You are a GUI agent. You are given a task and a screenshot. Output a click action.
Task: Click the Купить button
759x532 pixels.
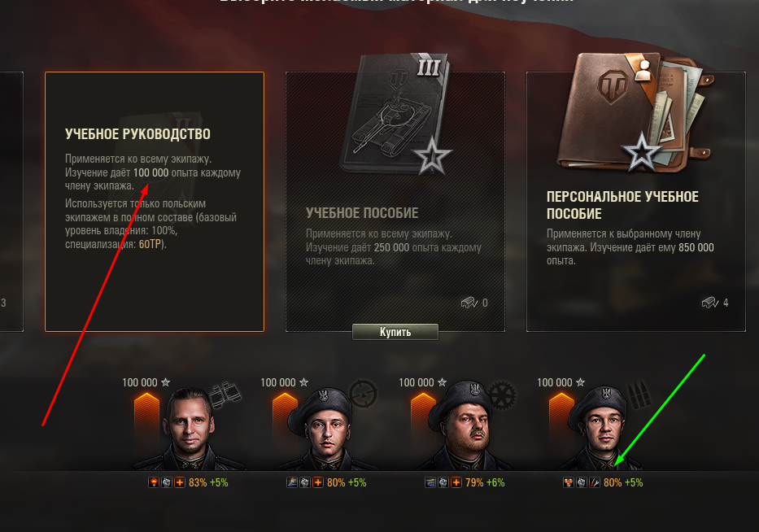tap(395, 332)
